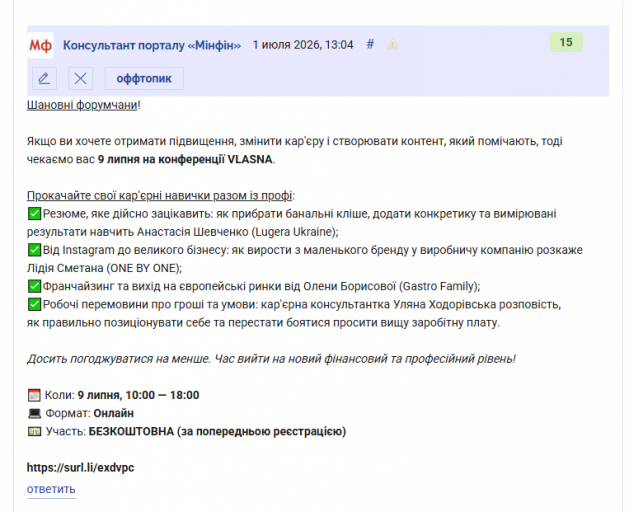The image size is (629, 512).
Task: Click the warning triangle report icon
Action: 392,45
